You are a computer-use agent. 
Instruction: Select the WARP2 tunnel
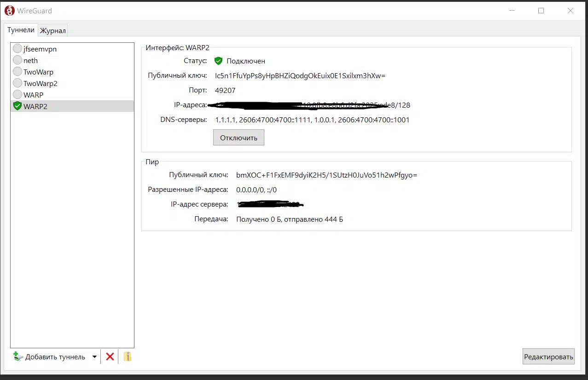[x=72, y=106]
